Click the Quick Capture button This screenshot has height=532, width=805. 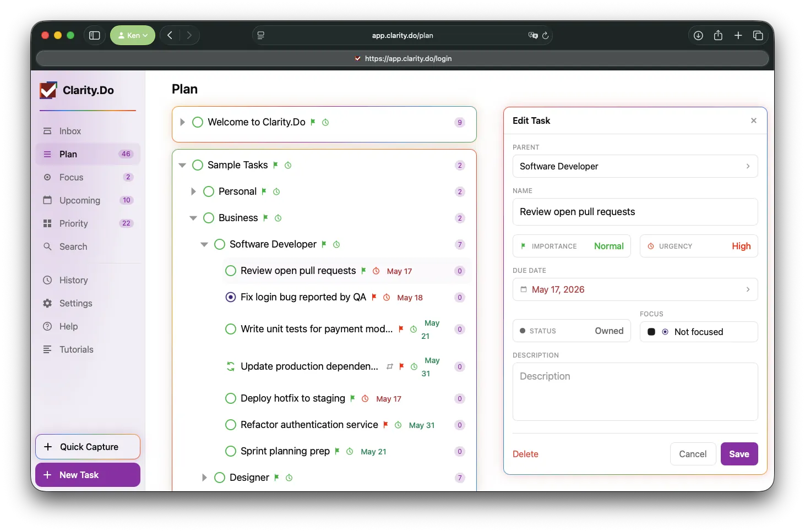pyautogui.click(x=88, y=447)
